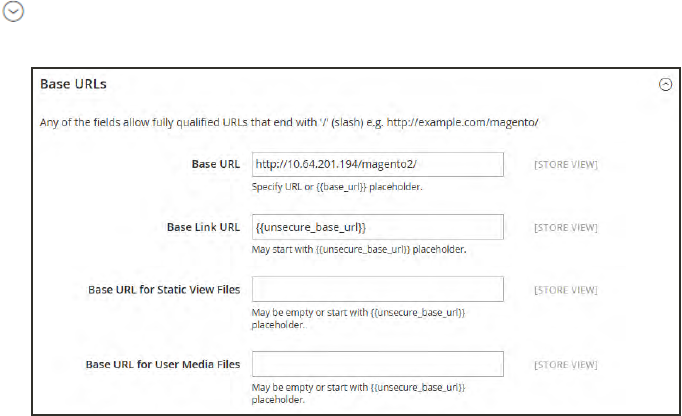
Task: Click the hint text under the Static View Files field
Action: pyautogui.click(x=359, y=318)
